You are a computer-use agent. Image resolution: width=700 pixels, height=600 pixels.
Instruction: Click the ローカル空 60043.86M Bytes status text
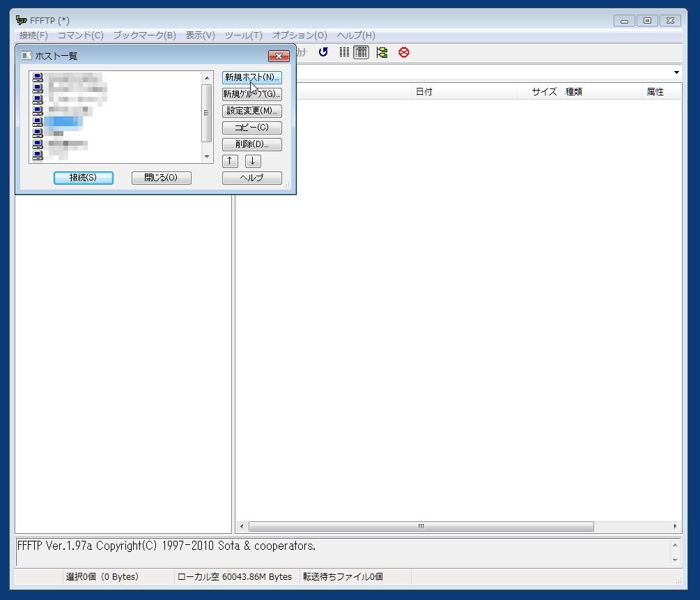[x=234, y=577]
